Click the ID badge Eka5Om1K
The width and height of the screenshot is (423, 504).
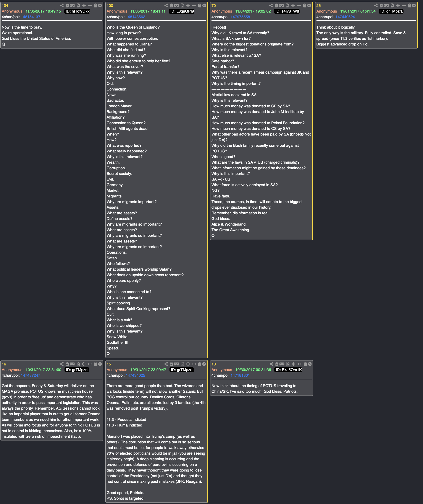click(288, 370)
